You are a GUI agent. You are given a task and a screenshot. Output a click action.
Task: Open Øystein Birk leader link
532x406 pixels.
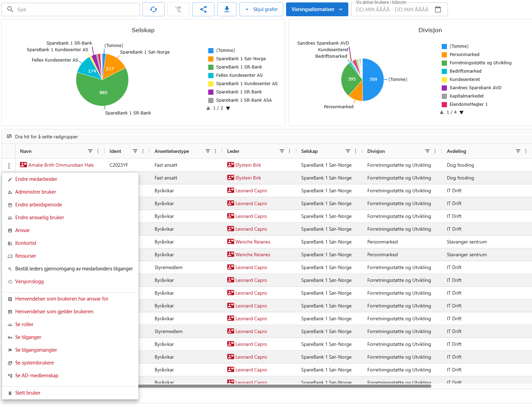248,165
